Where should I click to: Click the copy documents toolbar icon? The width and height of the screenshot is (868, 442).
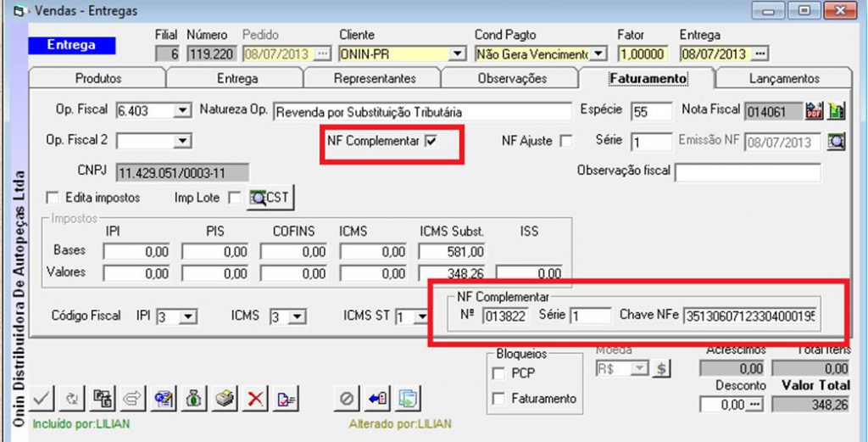409,398
